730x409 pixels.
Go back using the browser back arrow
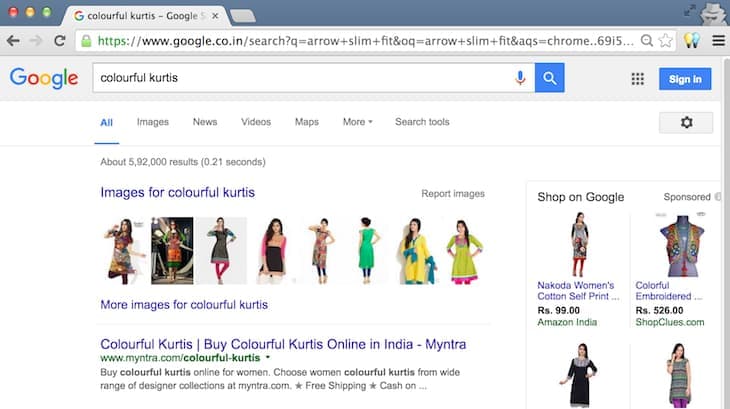pyautogui.click(x=13, y=41)
